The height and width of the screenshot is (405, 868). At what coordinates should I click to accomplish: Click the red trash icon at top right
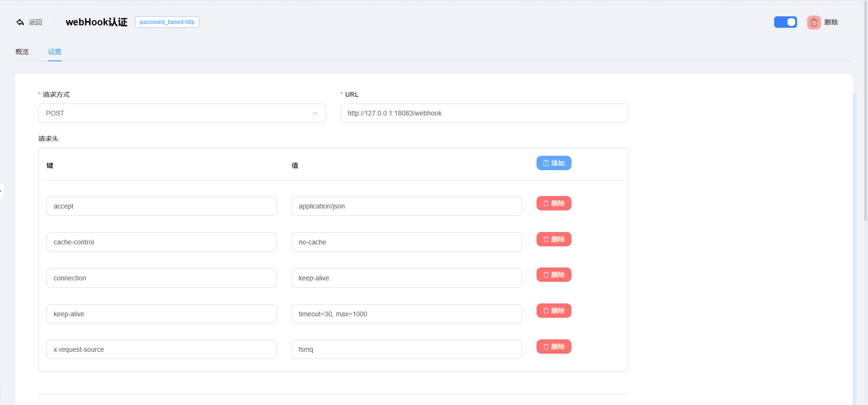(x=814, y=23)
